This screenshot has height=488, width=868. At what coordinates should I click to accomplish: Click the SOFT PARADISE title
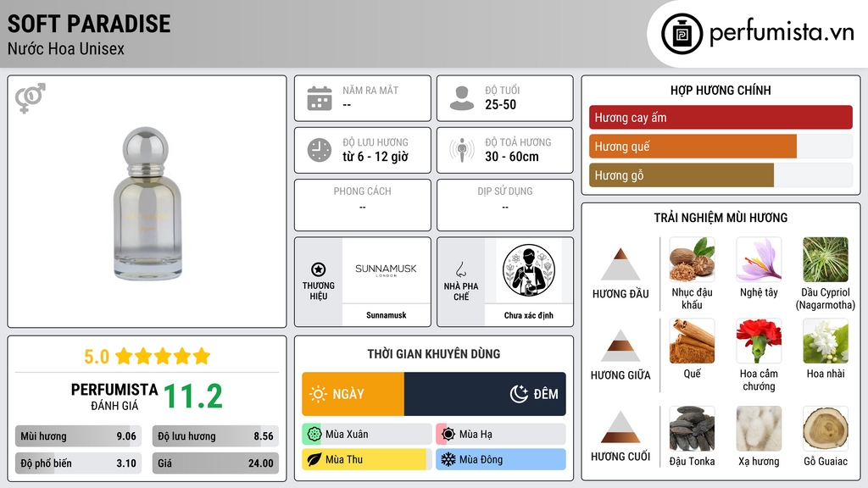(x=88, y=24)
